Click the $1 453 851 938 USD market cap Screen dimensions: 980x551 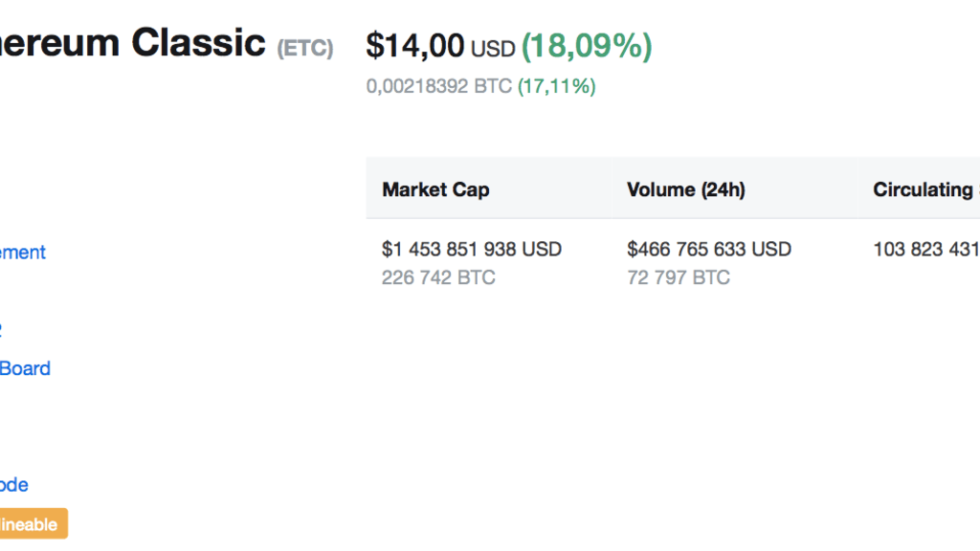[x=472, y=250]
